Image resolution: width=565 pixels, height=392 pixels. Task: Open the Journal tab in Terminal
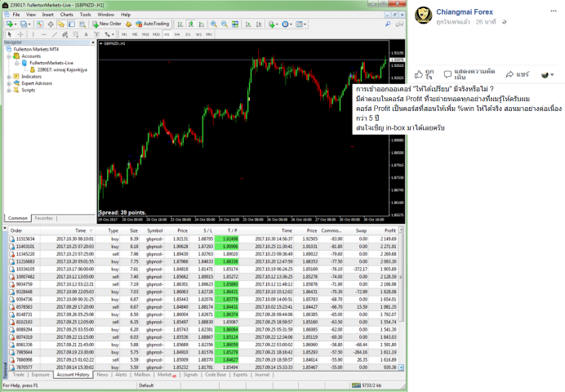pos(262,375)
